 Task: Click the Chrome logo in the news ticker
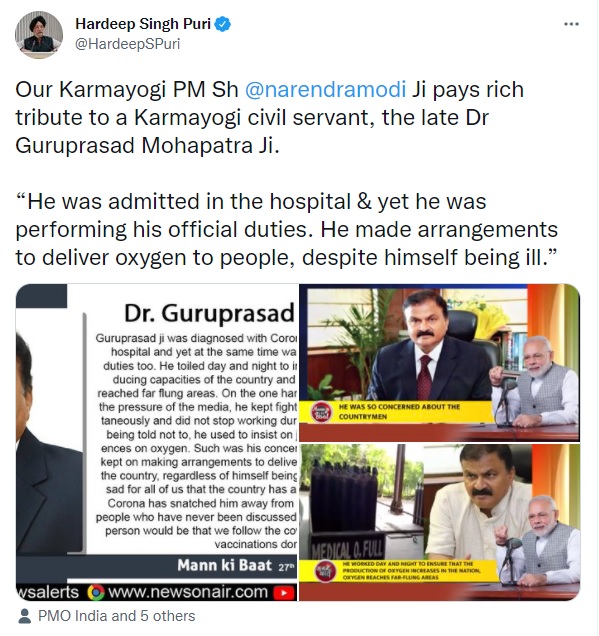pos(96,592)
